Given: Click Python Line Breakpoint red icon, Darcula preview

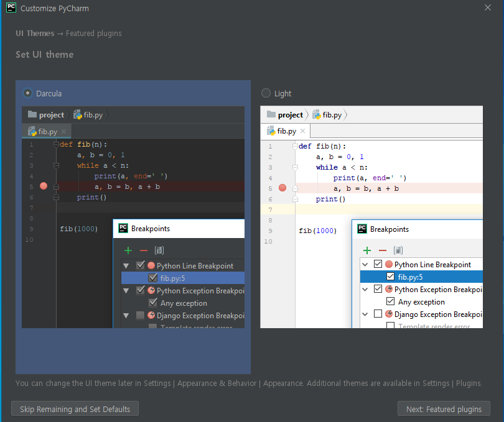Looking at the screenshot, I should 151,265.
